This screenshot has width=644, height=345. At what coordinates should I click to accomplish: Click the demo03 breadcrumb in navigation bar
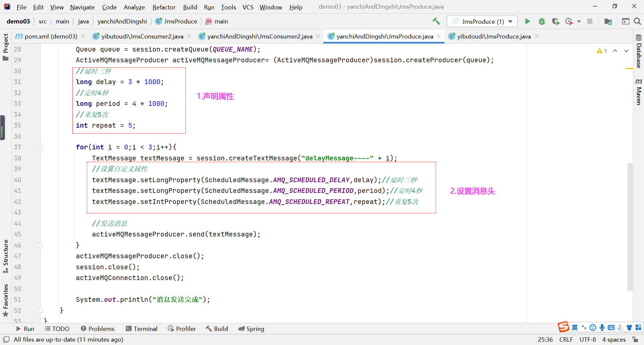(x=18, y=21)
